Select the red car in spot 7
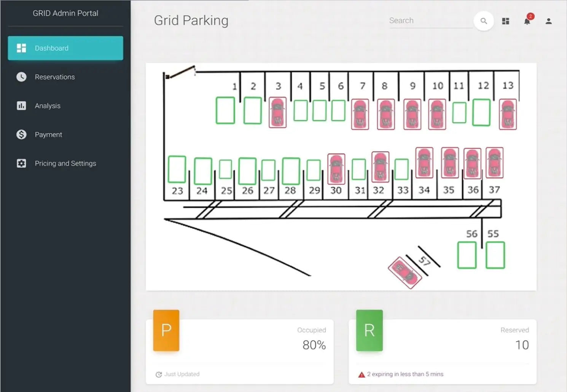Screen dimensions: 567x392 360,114
